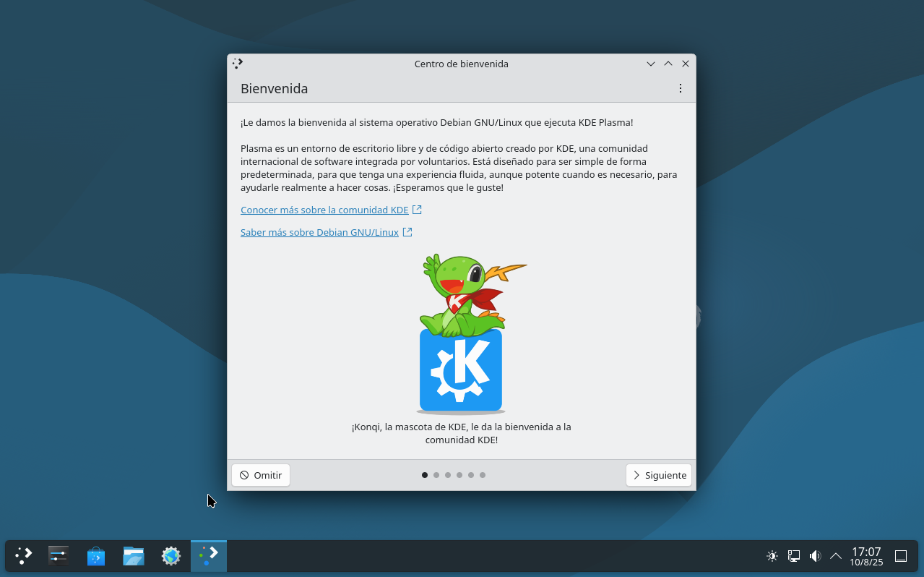Click the volume speaker tray icon
The image size is (924, 577).
815,556
